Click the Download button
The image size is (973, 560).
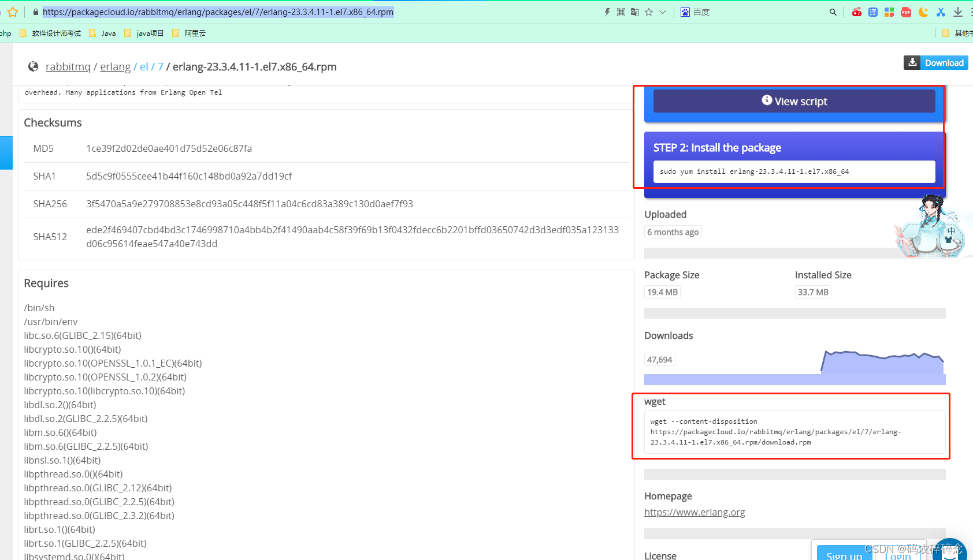click(x=935, y=63)
